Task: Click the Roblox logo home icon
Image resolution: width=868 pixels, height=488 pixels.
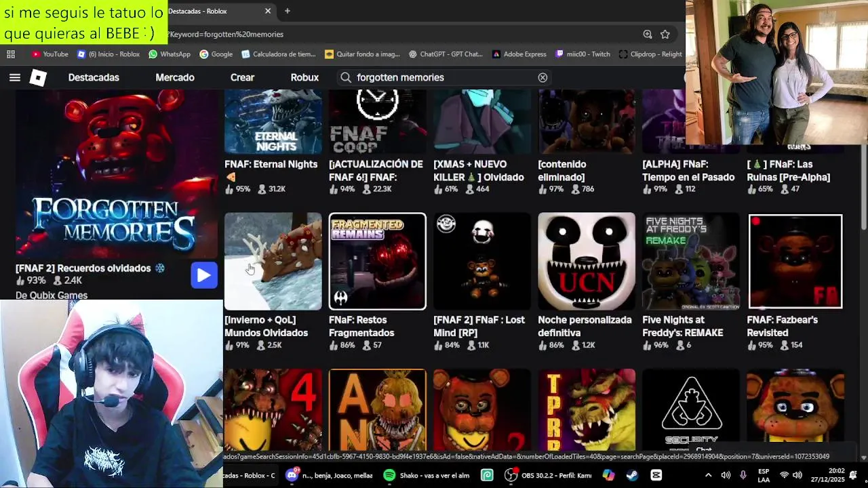Action: (x=38, y=77)
